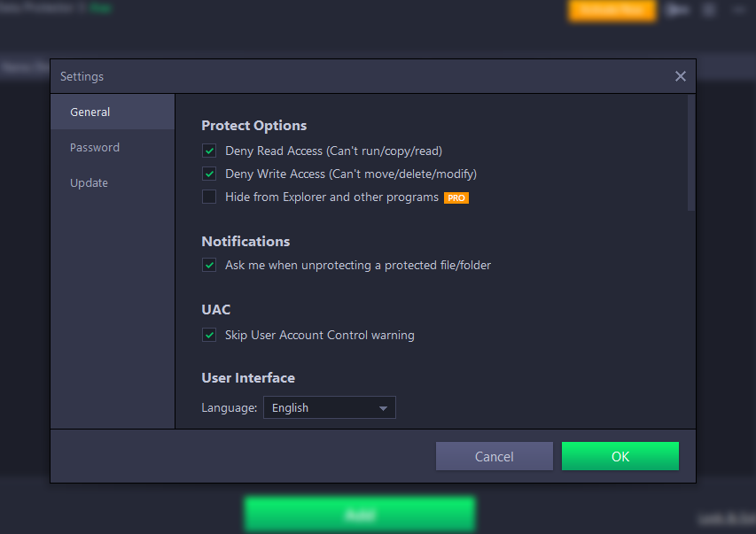The image size is (756, 534).
Task: Close the Settings dialog with X icon
Action: pos(680,76)
